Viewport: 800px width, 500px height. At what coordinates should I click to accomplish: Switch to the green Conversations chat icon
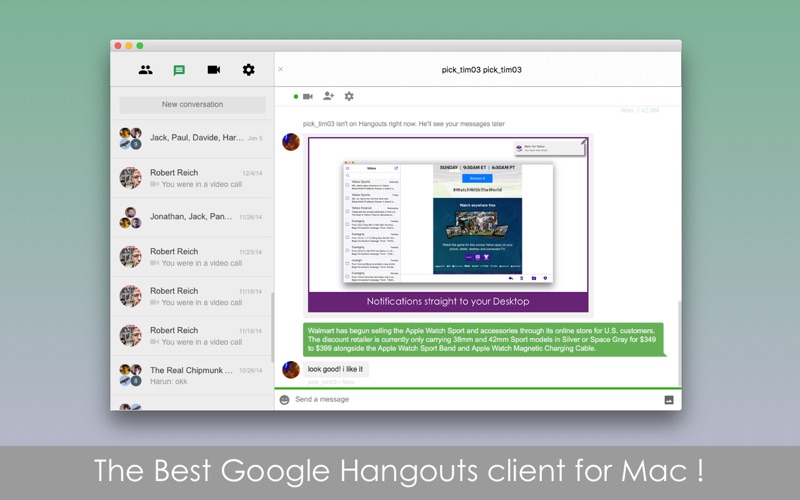tap(179, 70)
